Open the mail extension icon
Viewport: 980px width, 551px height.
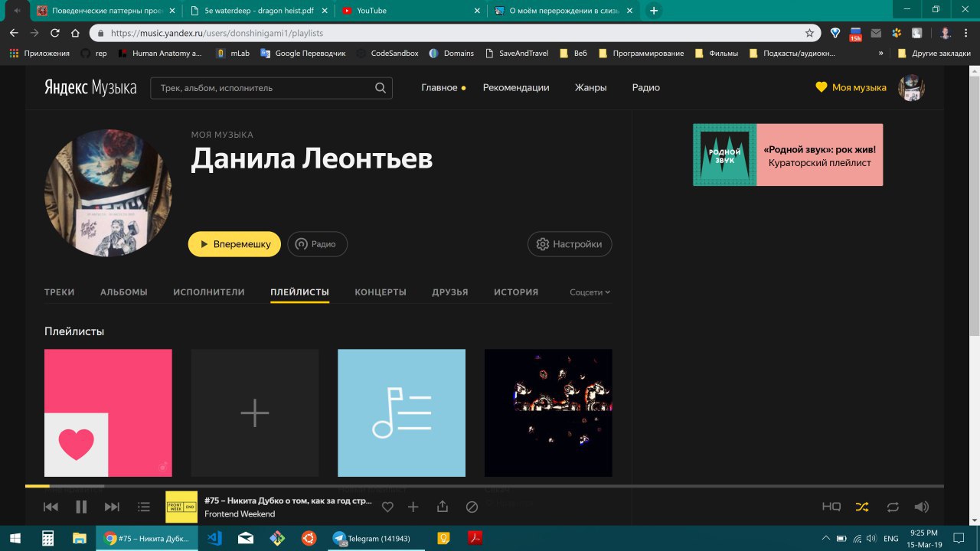click(x=876, y=33)
